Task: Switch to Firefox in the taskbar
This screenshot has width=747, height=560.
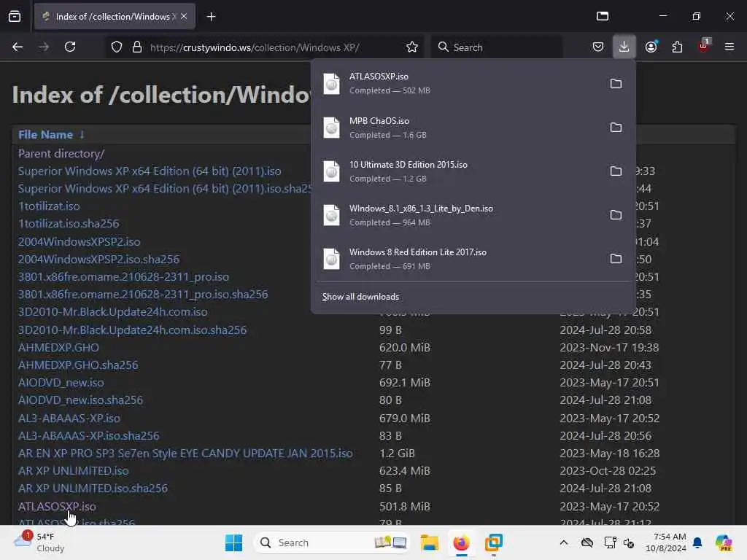Action: click(461, 542)
